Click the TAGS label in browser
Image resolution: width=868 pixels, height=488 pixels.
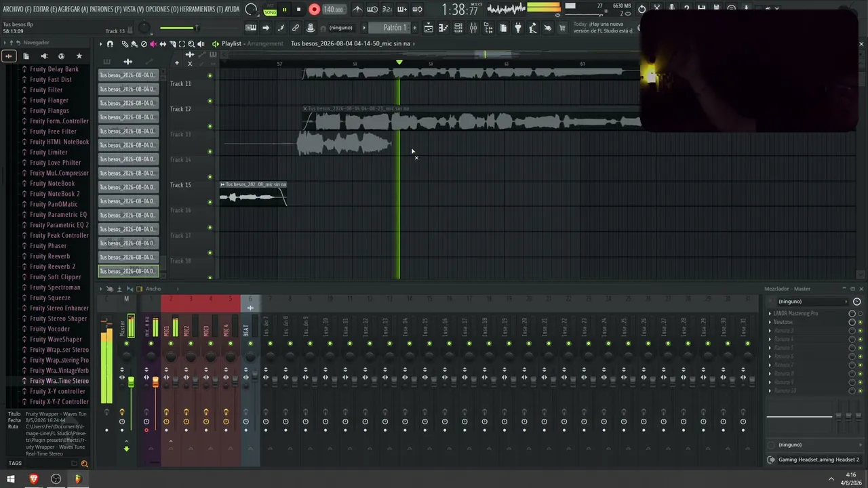coord(15,464)
